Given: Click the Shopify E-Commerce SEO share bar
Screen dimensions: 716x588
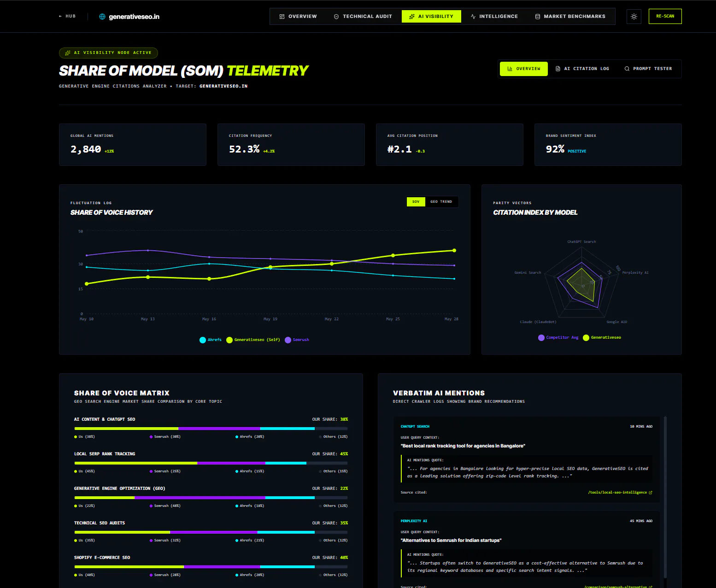Looking at the screenshot, I should coord(211,567).
